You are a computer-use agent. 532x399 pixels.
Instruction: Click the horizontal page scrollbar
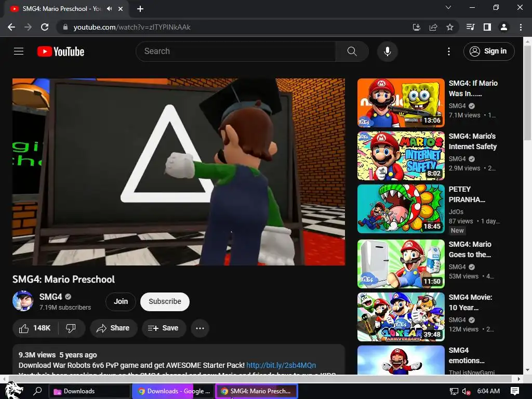pos(260,378)
